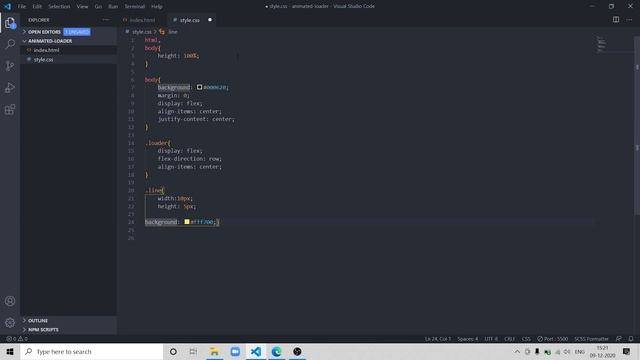Click the .line breadcrumb symbol
The width and height of the screenshot is (640, 360).
(x=172, y=31)
